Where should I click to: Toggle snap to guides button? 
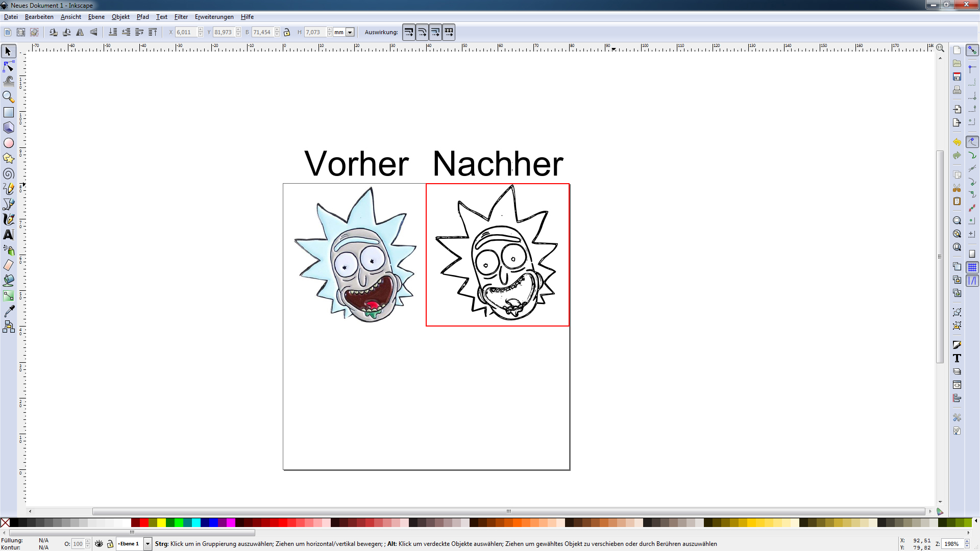coord(972,281)
